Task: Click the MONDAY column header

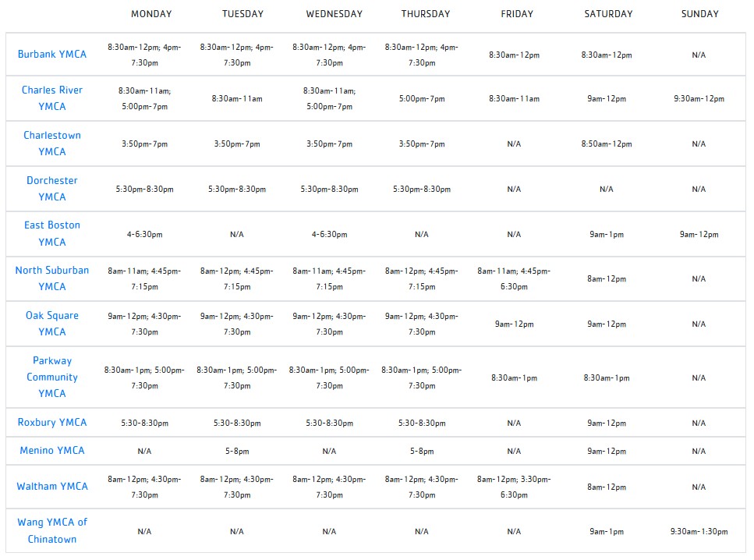Action: tap(151, 14)
